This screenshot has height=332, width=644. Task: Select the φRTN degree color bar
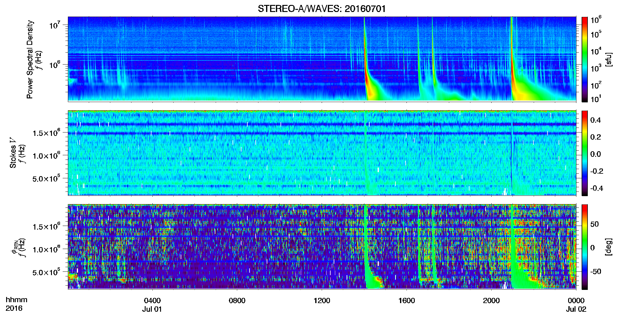[585, 247]
